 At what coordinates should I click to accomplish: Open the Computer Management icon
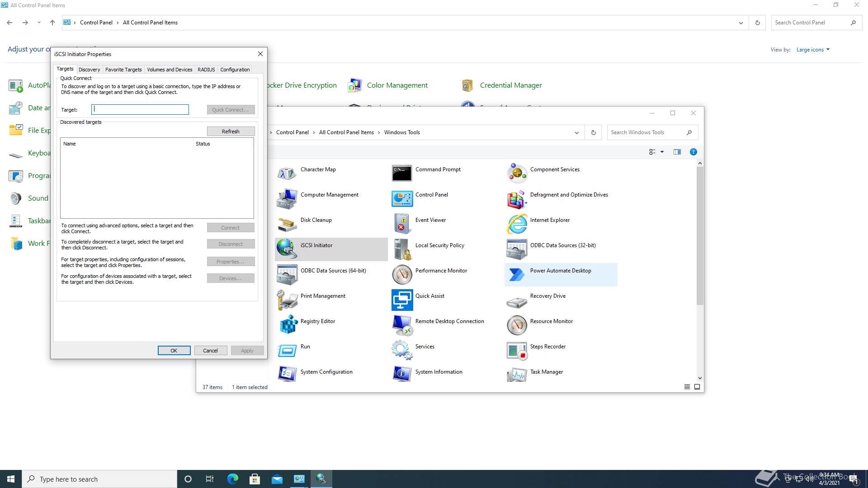coord(287,198)
